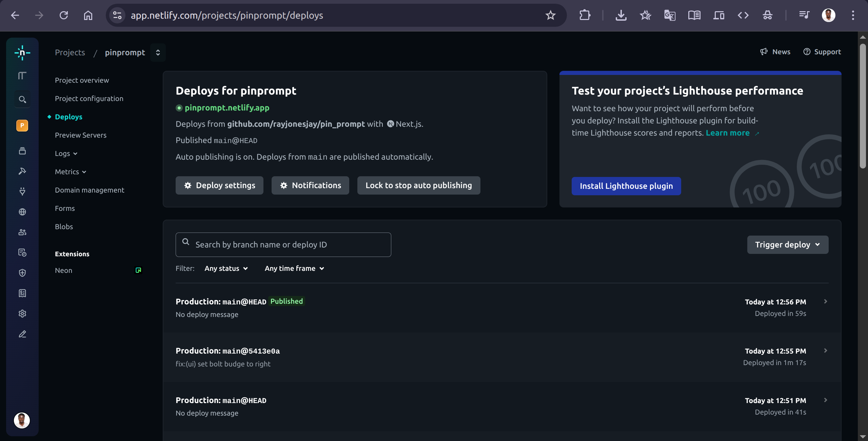Click Lock to stop auto publishing

418,185
